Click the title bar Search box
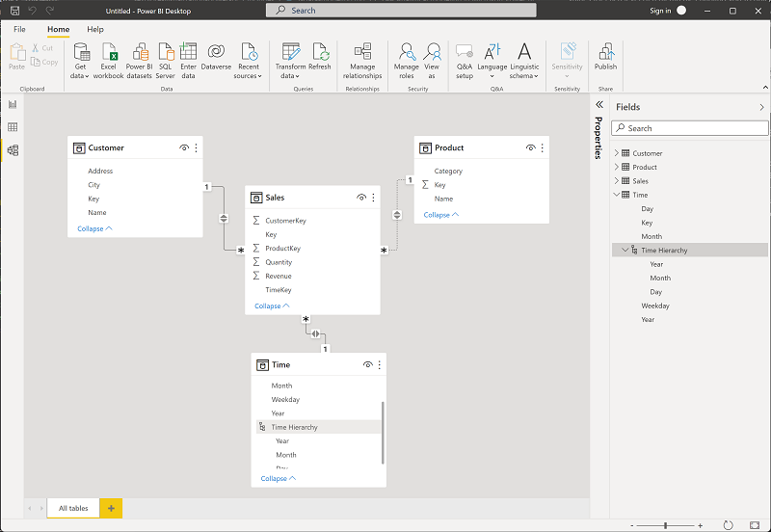The image size is (771, 532). [401, 11]
